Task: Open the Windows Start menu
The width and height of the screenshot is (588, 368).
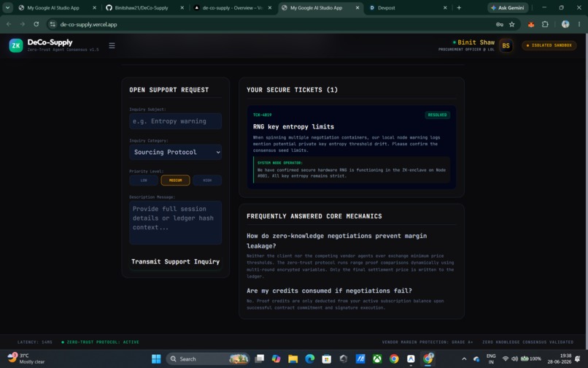Action: pos(156,359)
